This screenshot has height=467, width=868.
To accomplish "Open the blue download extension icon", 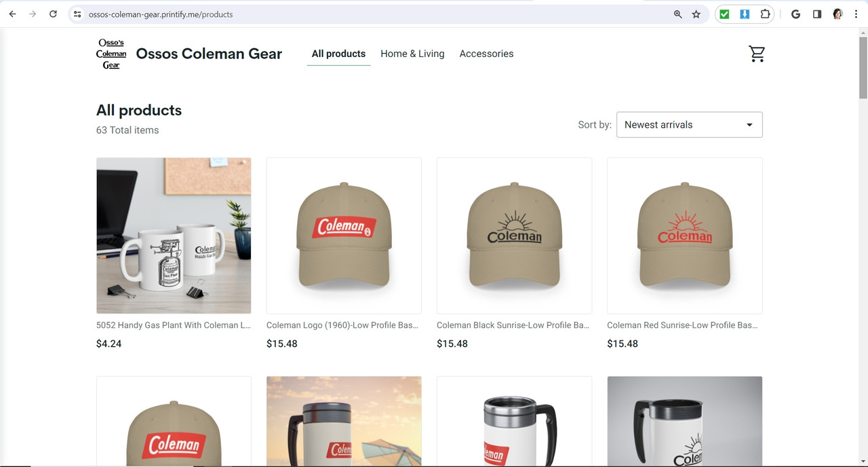I will pyautogui.click(x=745, y=14).
